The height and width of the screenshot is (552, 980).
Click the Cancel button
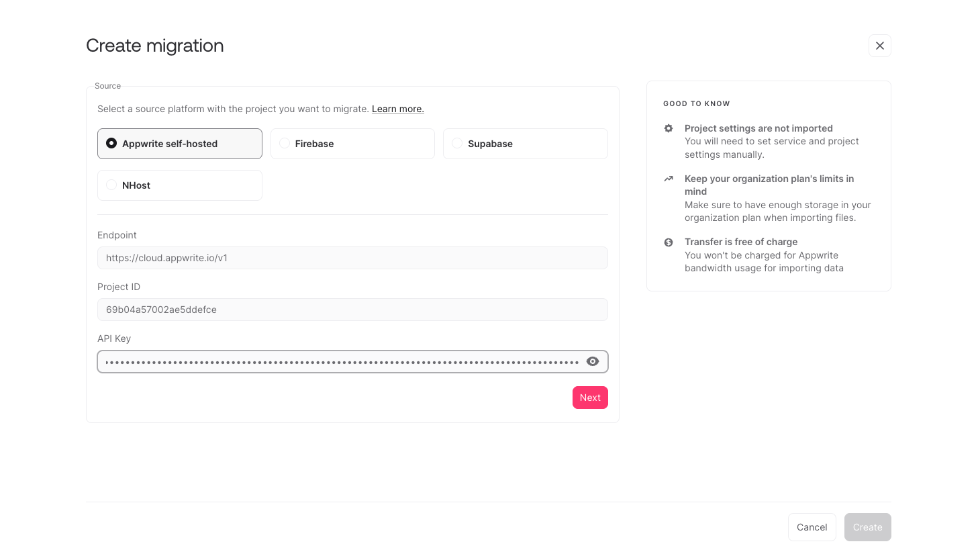(x=812, y=527)
